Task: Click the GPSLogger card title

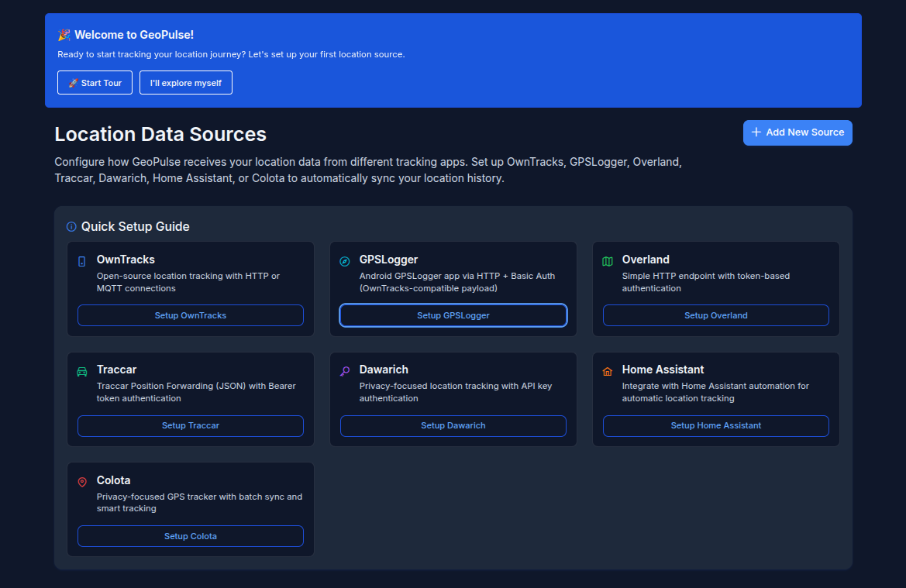Action: [388, 260]
